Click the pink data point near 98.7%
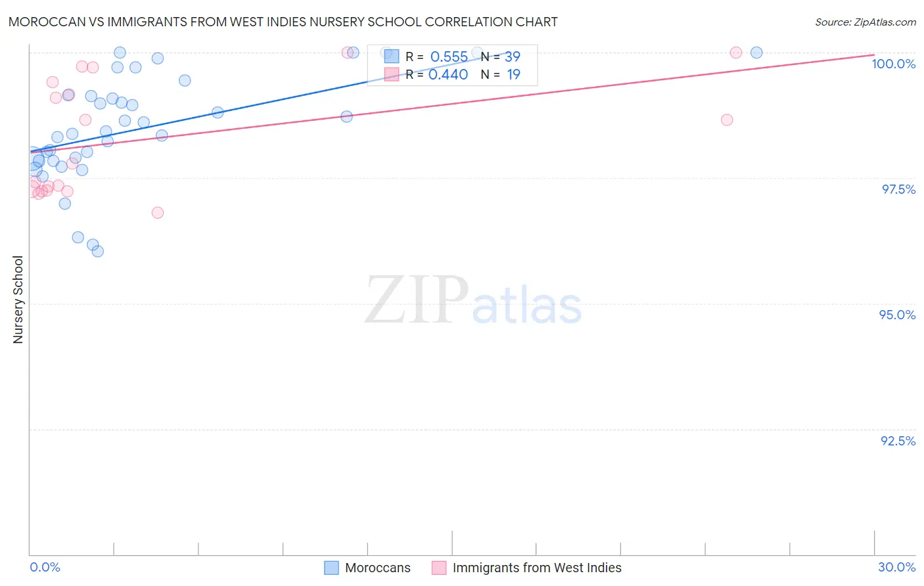The width and height of the screenshot is (924, 586). click(727, 120)
